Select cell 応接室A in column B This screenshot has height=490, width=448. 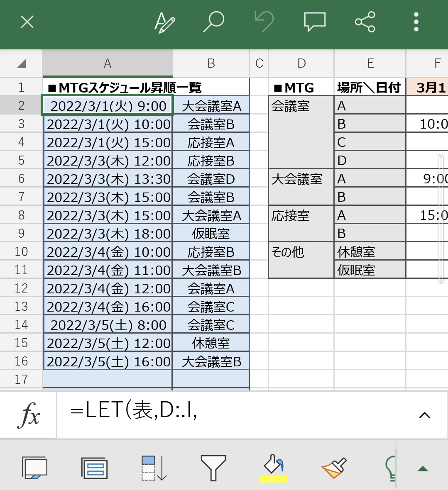point(211,142)
